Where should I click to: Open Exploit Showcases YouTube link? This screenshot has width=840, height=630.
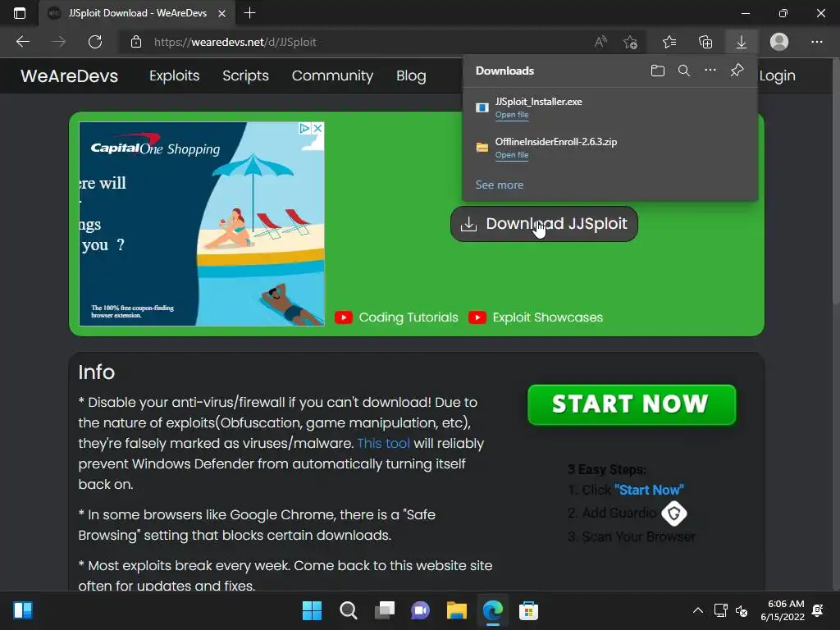(x=536, y=317)
